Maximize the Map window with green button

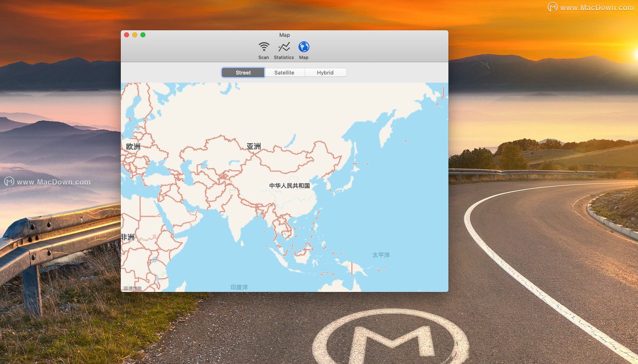point(143,35)
